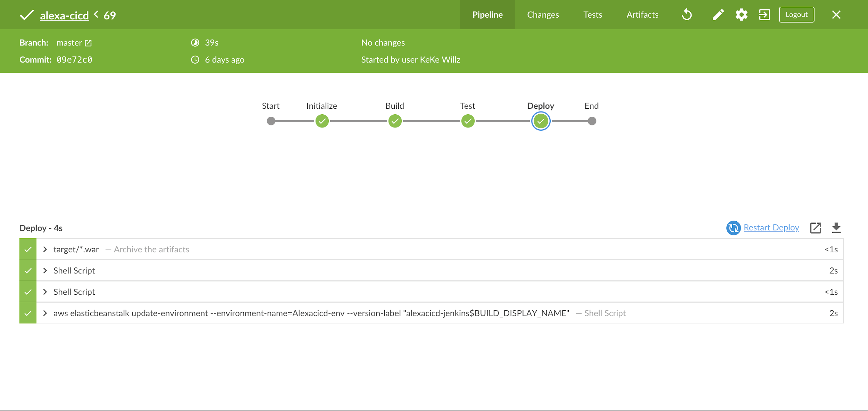Expand the first Shell Script step

pyautogui.click(x=45, y=271)
